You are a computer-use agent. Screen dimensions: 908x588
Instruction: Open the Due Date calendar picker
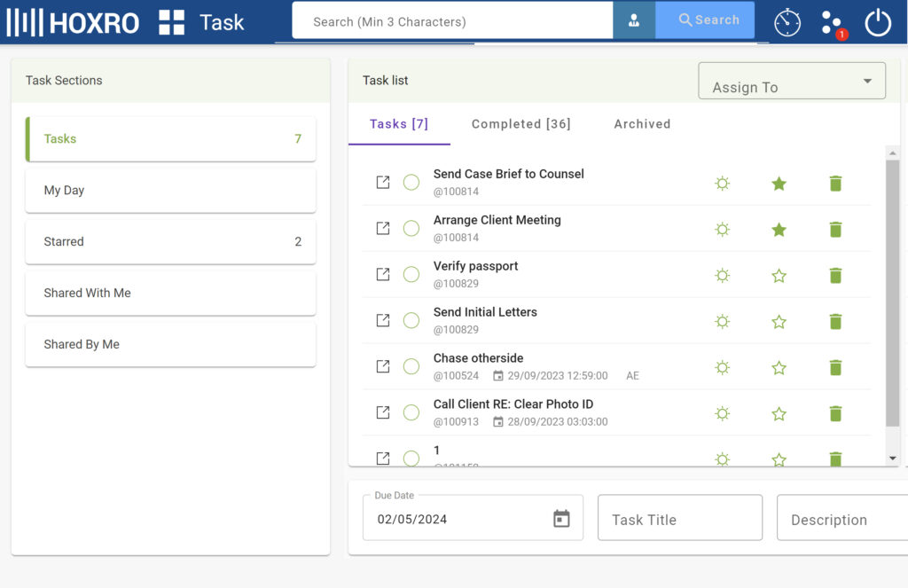[561, 519]
